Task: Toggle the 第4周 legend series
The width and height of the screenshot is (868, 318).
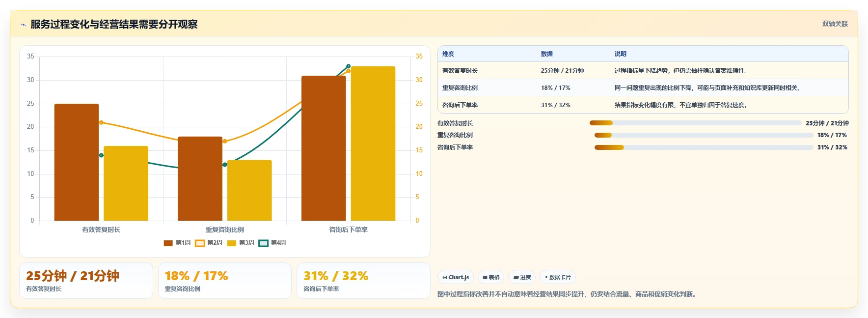Action: 272,243
